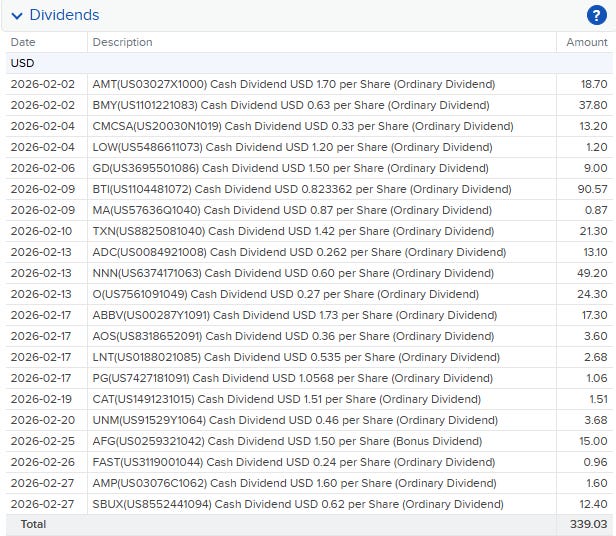This screenshot has width=616, height=536.
Task: Click the amount 12.40 for SBUX
Action: point(593,504)
